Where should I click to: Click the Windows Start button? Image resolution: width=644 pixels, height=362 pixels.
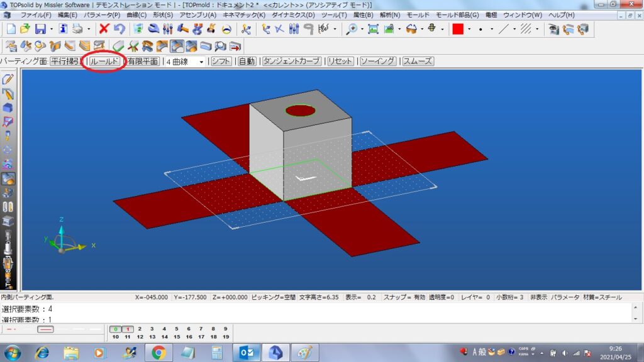click(13, 353)
